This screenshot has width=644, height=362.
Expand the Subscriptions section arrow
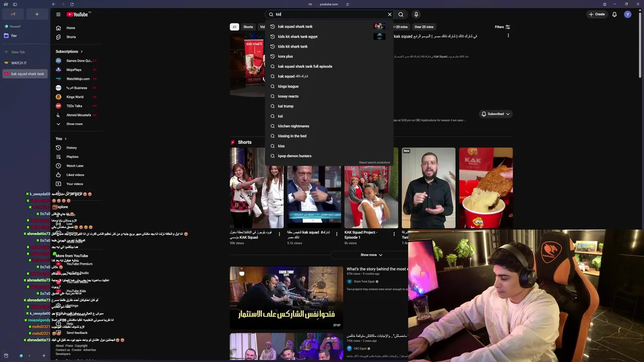[82, 51]
